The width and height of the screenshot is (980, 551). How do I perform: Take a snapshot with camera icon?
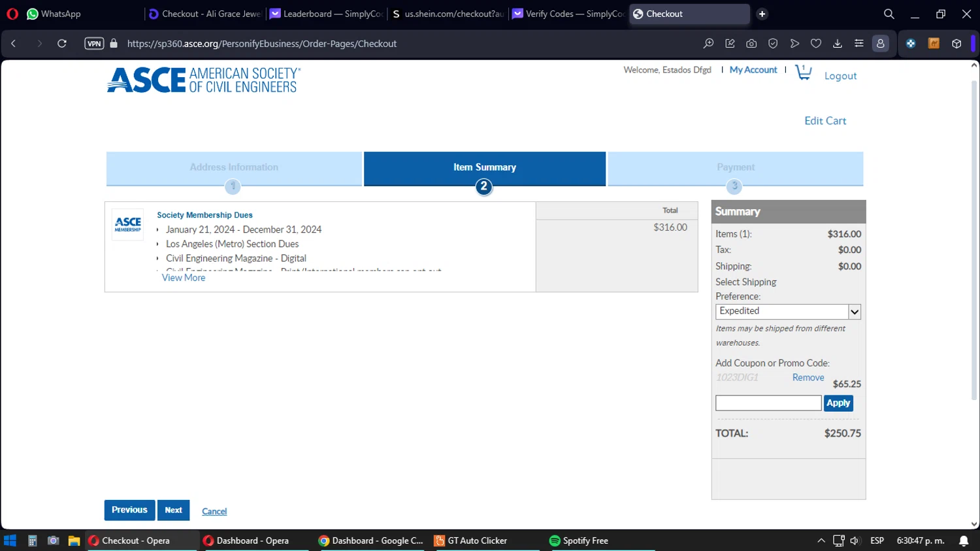click(751, 44)
